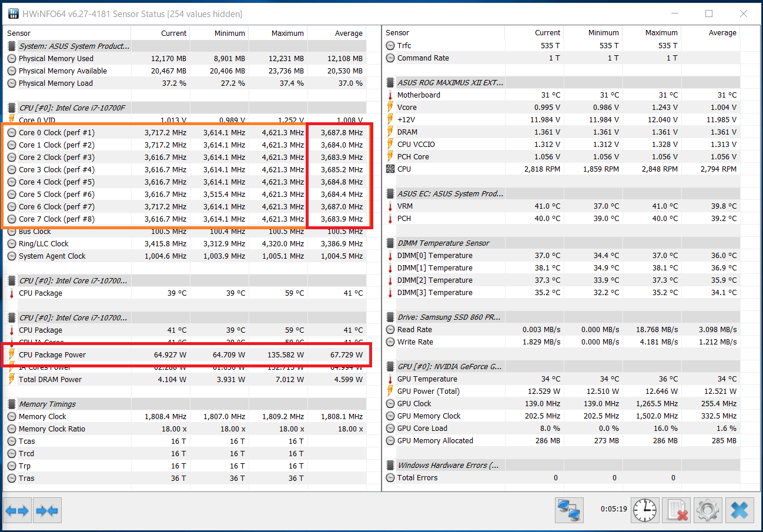The width and height of the screenshot is (763, 532).
Task: Click the 0:05:19 elapsed time display
Action: tap(614, 508)
